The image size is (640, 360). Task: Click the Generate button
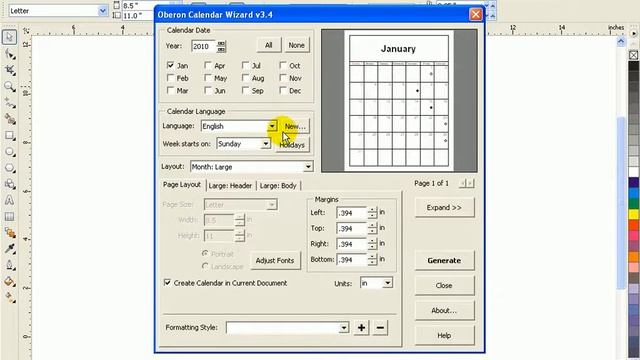pos(444,260)
